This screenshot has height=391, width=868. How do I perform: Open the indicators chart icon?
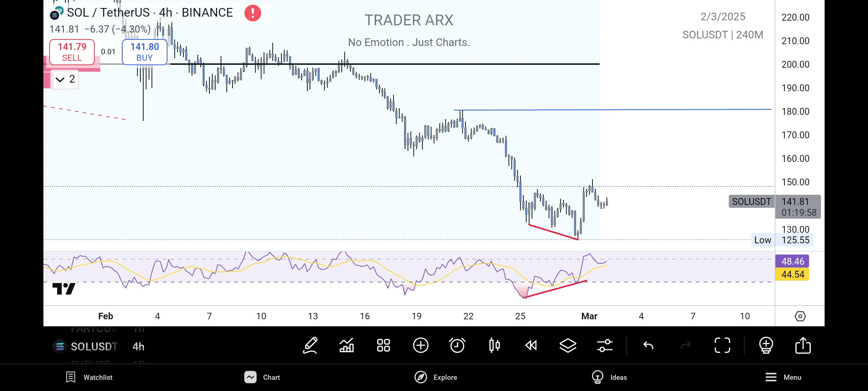[346, 345]
